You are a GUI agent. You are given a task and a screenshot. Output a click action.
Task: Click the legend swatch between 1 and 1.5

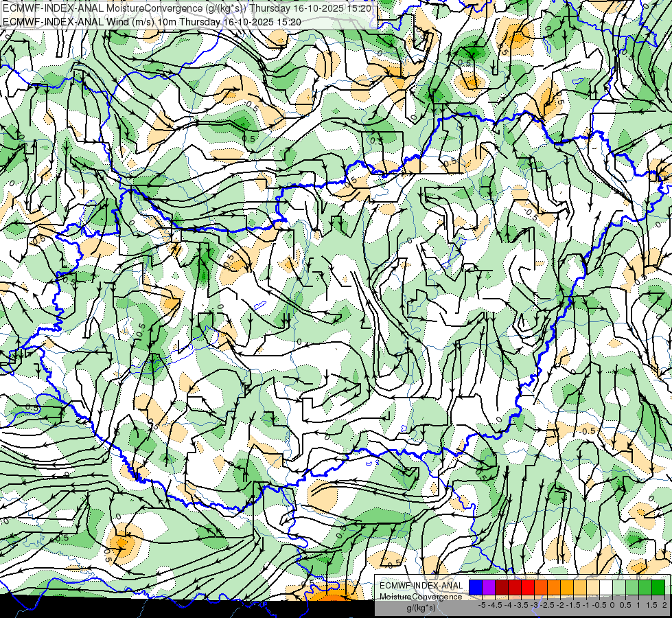pos(645,587)
